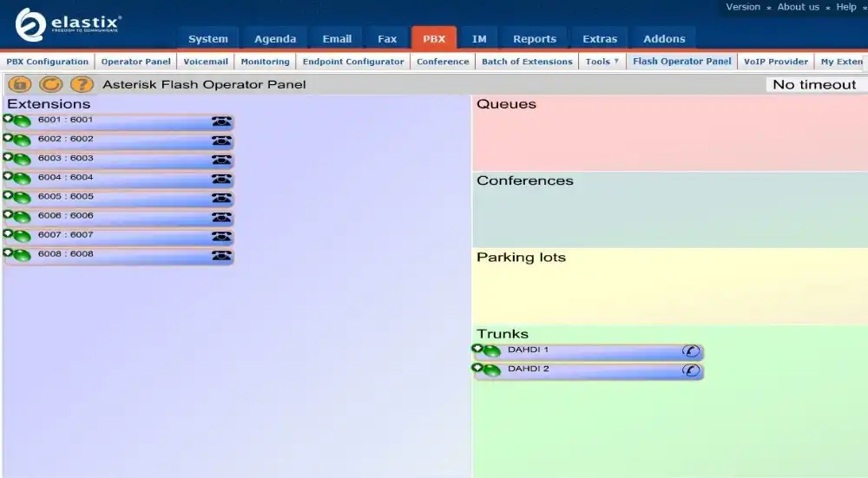
Task: Click the Version link
Action: click(x=743, y=7)
